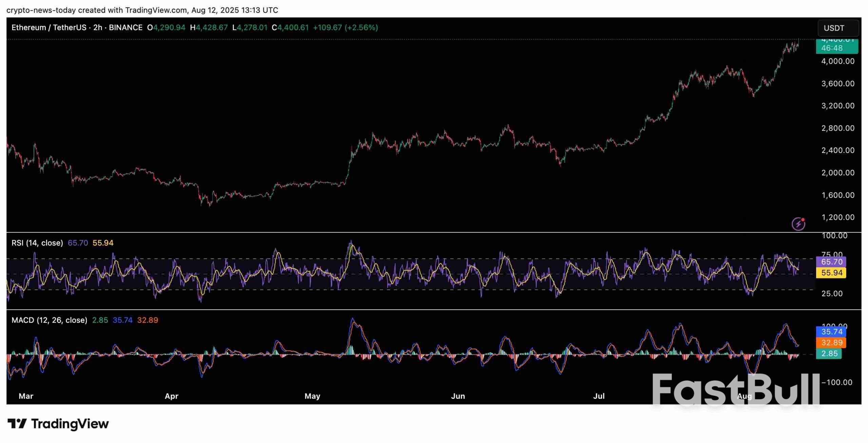Viewport: 868px width, 443px height.
Task: Click the purple 65.70 RSI axis tag
Action: click(x=831, y=262)
